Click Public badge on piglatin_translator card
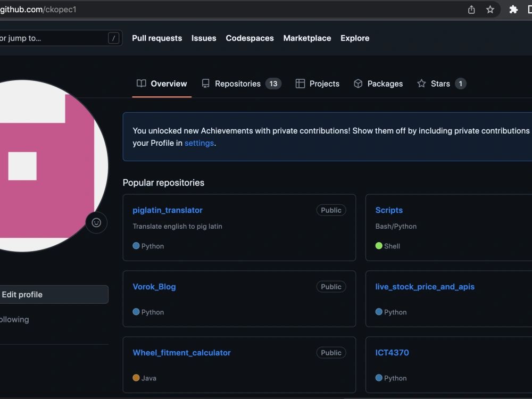 [331, 210]
